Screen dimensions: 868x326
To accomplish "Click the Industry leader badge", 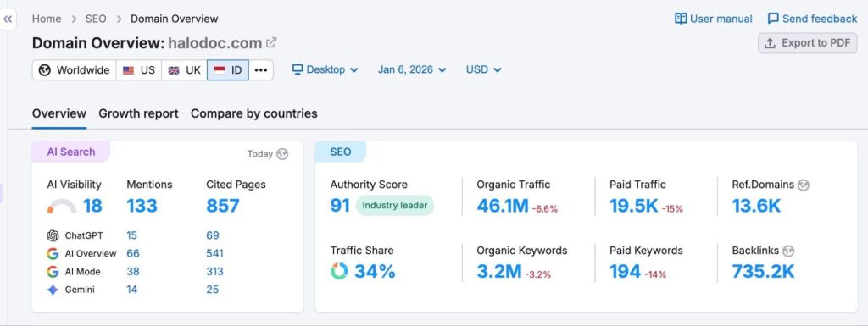I will pos(395,206).
